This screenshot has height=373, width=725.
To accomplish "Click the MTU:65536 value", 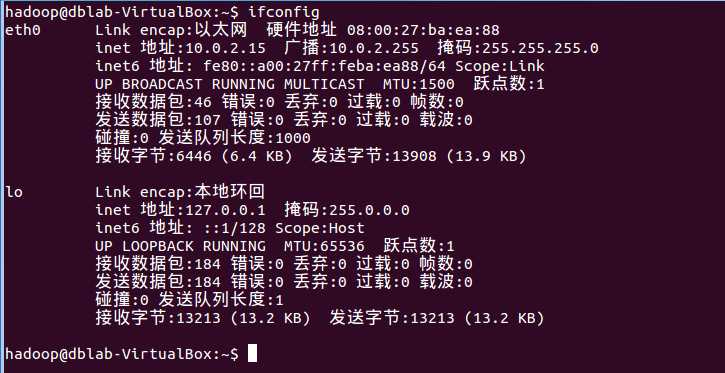I will [324, 246].
